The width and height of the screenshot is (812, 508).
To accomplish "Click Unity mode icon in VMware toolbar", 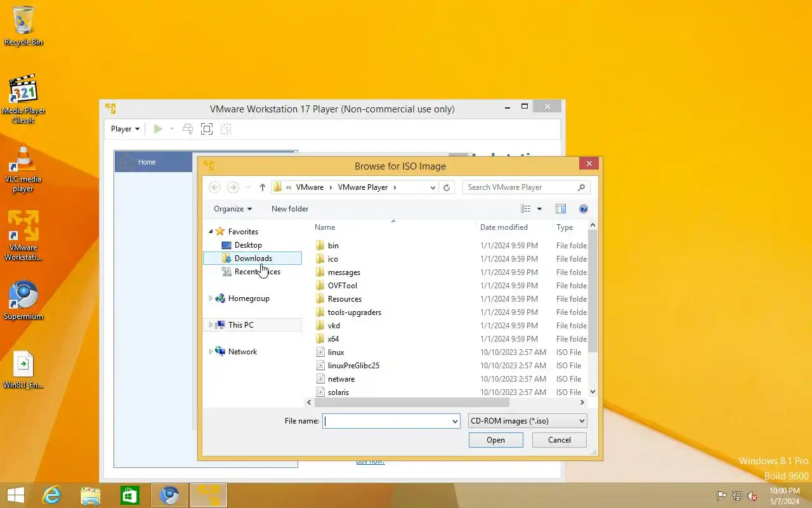I will (225, 129).
